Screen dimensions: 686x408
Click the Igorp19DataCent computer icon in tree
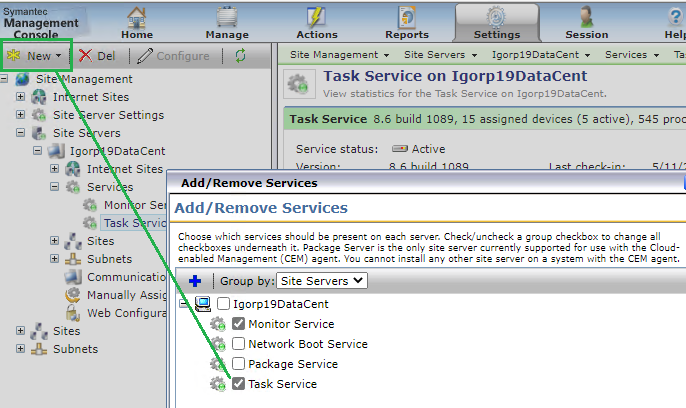(x=56, y=151)
